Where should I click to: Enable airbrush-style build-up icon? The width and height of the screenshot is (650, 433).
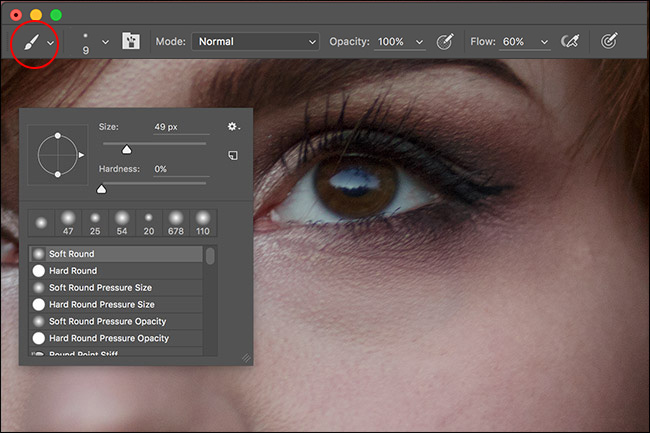(x=570, y=41)
